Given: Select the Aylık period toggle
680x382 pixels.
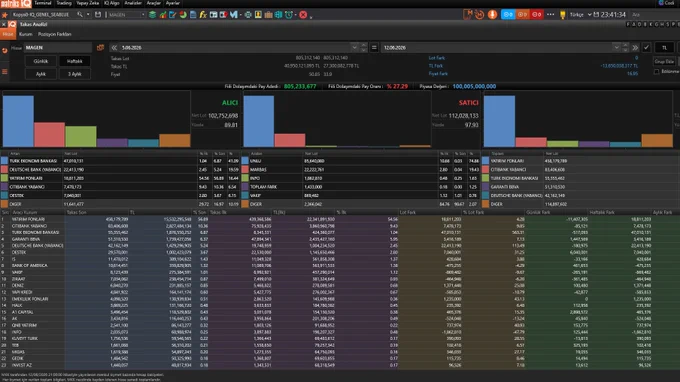Looking at the screenshot, I should coord(41,74).
